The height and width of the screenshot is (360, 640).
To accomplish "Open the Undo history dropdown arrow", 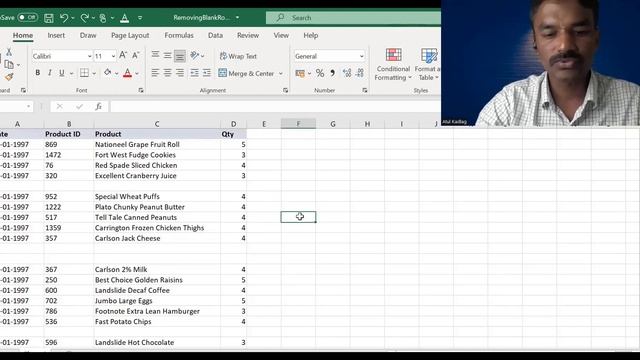I will coord(73,18).
